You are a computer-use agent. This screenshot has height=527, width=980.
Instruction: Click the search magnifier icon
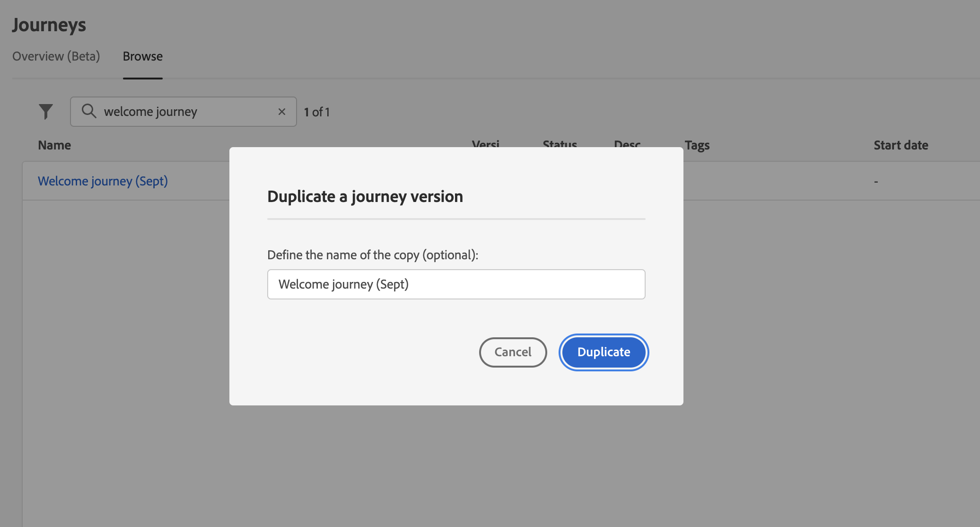pyautogui.click(x=88, y=111)
